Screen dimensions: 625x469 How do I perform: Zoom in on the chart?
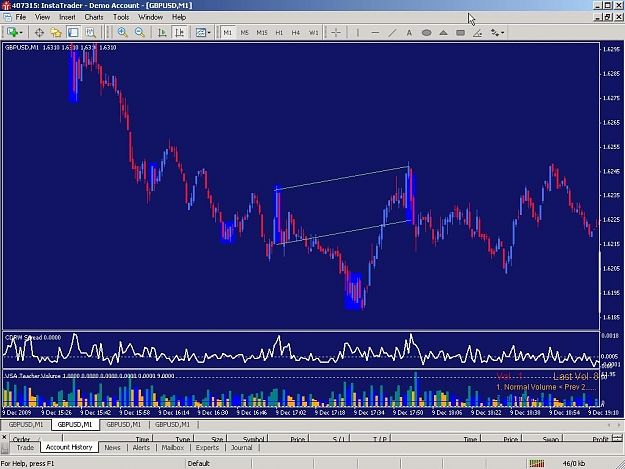point(122,33)
